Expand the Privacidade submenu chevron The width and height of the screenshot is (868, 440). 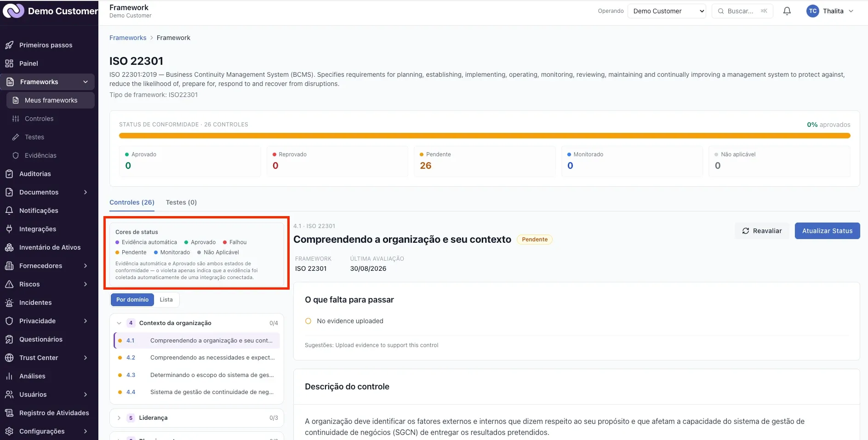[x=86, y=321]
